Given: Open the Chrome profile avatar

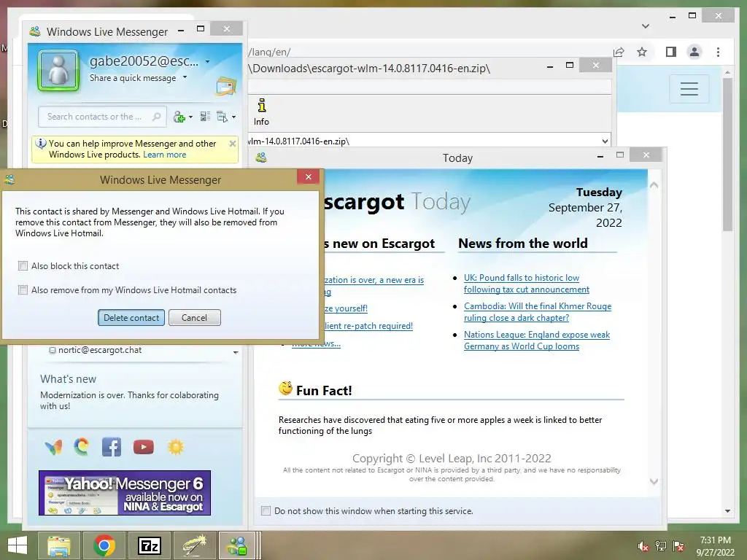Looking at the screenshot, I should (x=694, y=52).
